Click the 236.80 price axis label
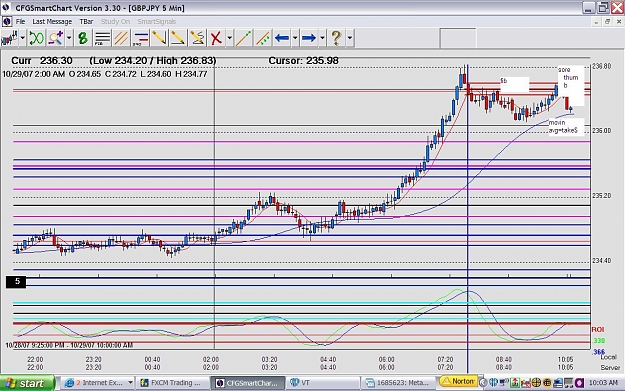This screenshot has width=625, height=391. 602,66
